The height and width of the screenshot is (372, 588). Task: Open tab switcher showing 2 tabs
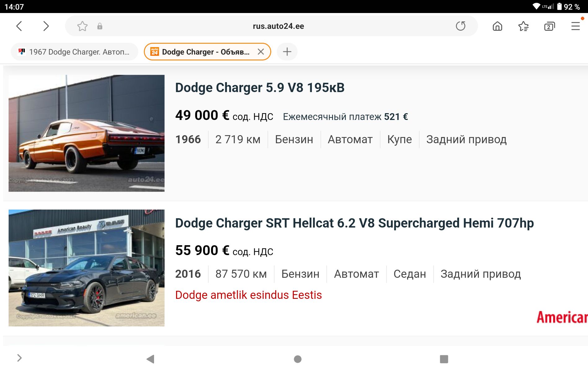click(x=550, y=26)
